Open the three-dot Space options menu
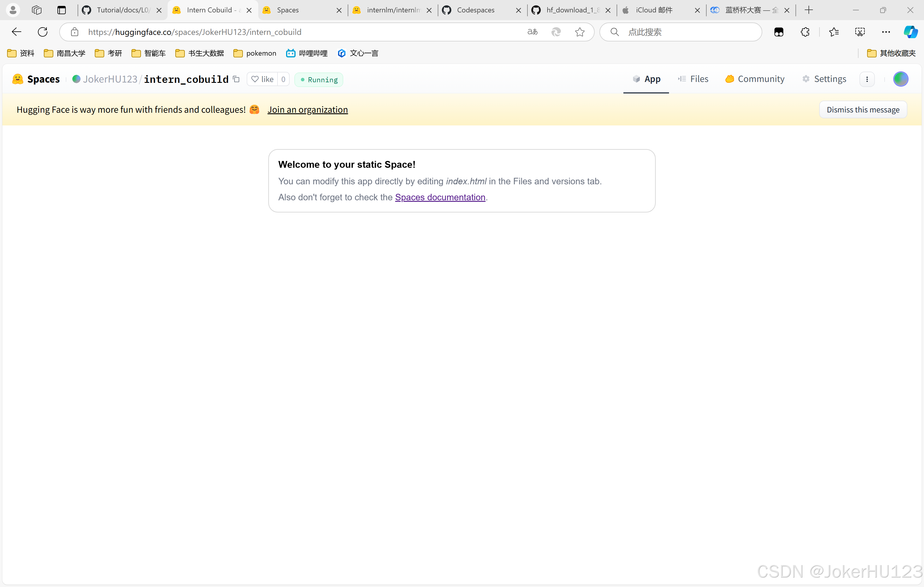Screen dimensions: 924x587 [867, 79]
